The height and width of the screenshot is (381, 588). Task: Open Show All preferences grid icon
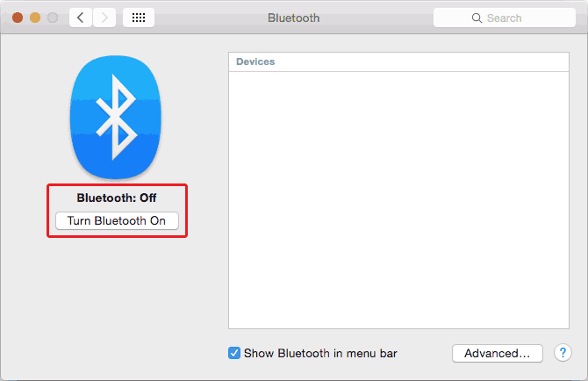pos(139,18)
